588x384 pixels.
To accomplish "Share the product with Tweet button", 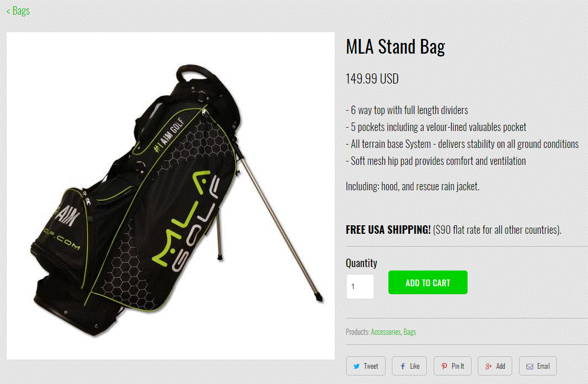I will [366, 366].
